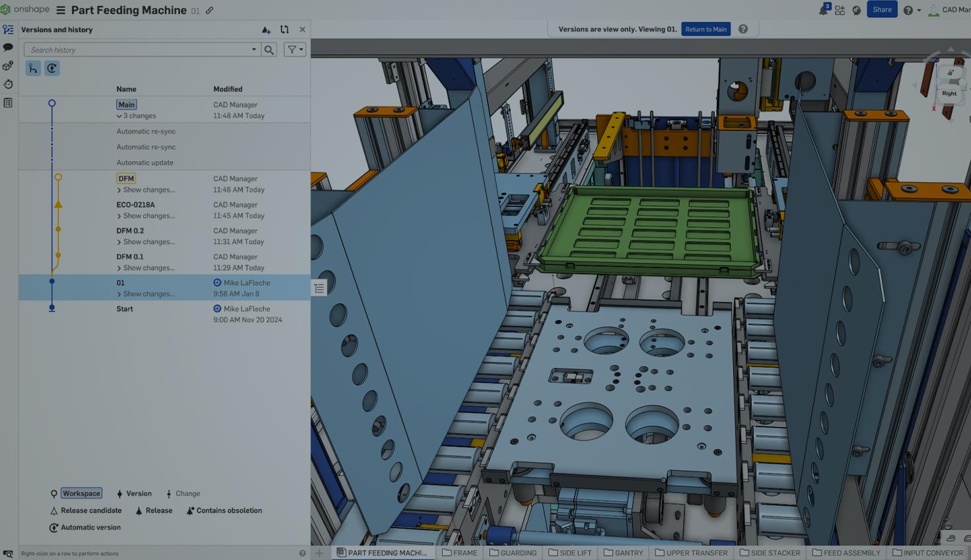Click in the Search history field
Image resolution: width=971 pixels, height=560 pixels.
coord(139,50)
